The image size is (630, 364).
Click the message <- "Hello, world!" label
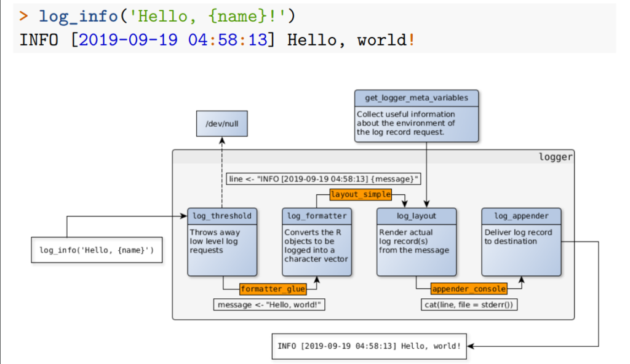(x=269, y=304)
